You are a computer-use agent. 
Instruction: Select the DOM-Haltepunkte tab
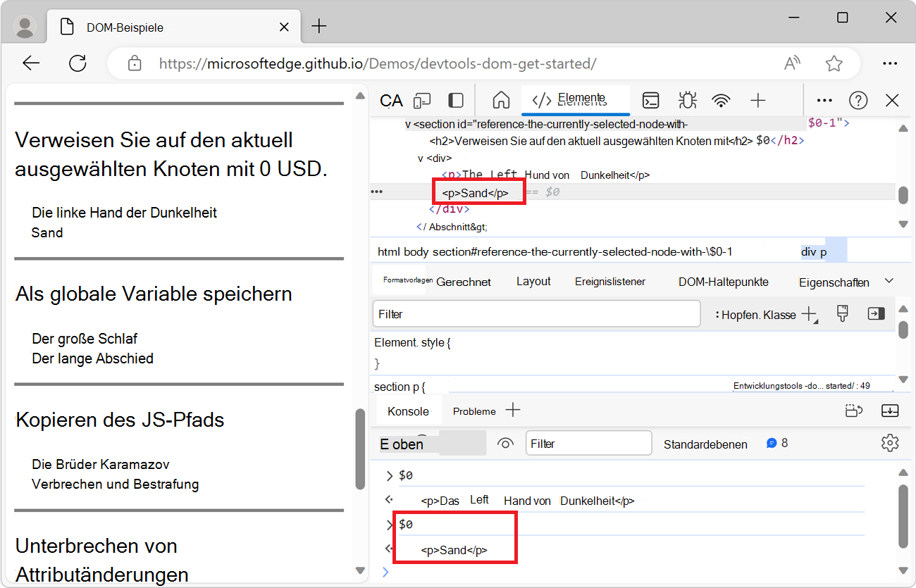[x=723, y=281]
